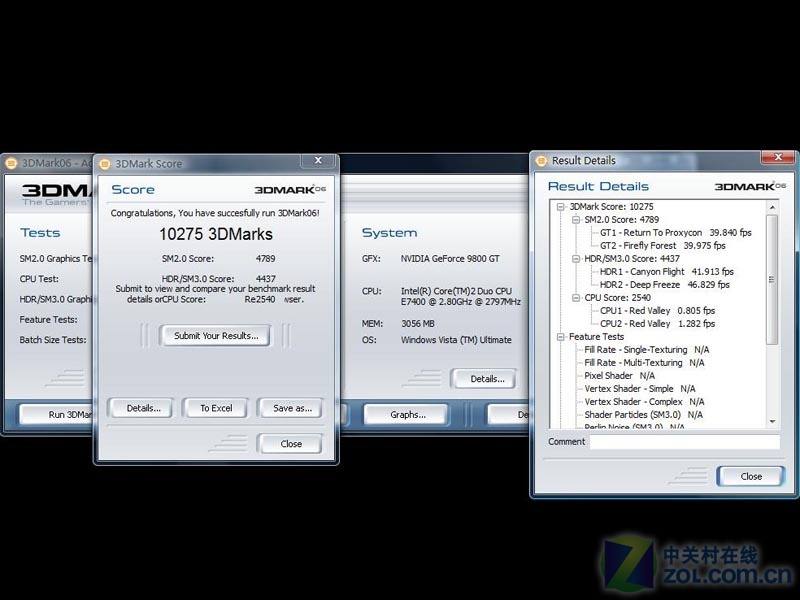Viewport: 800px width, 600px height.
Task: Click the Comment input field
Action: [x=685, y=442]
